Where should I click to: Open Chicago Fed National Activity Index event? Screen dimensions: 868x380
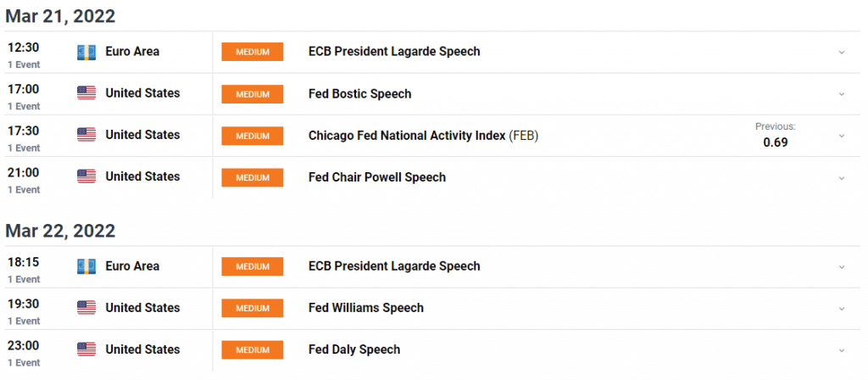[424, 135]
